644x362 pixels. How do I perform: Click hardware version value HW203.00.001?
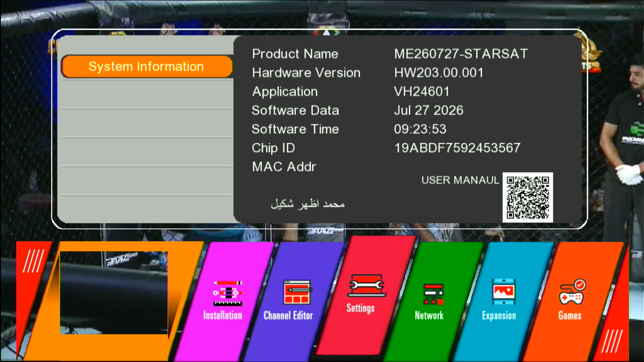(439, 73)
